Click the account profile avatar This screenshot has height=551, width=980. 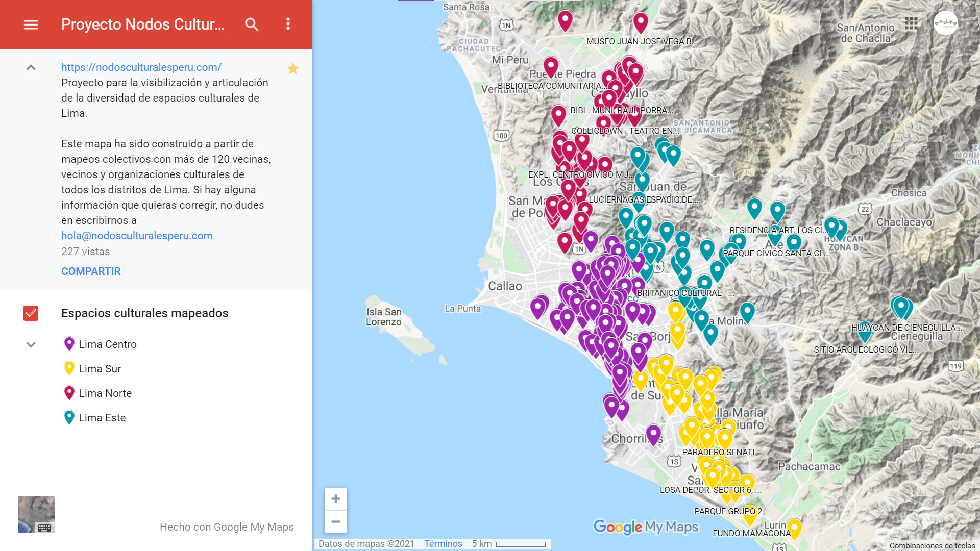945,23
